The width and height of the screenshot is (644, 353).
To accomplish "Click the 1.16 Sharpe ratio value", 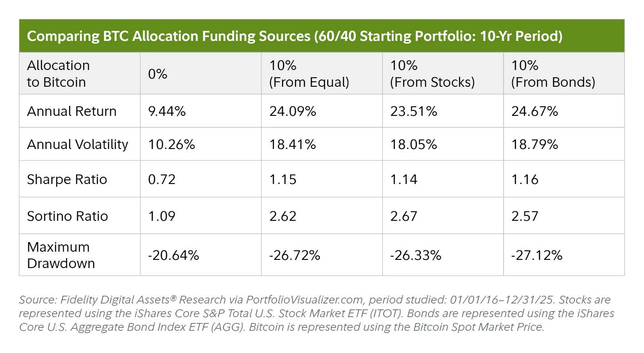I will tap(524, 179).
